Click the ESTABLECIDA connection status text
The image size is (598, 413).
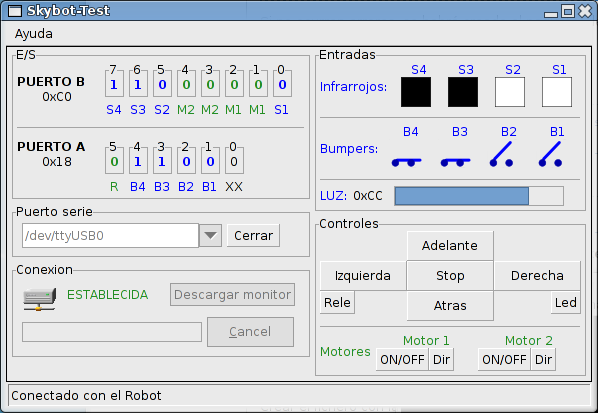coord(108,295)
